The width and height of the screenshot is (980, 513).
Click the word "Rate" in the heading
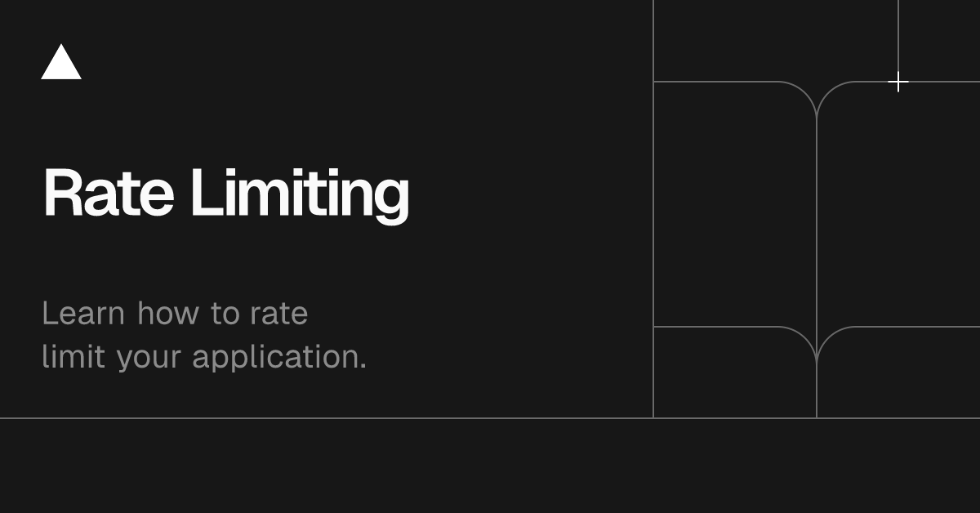click(x=108, y=193)
